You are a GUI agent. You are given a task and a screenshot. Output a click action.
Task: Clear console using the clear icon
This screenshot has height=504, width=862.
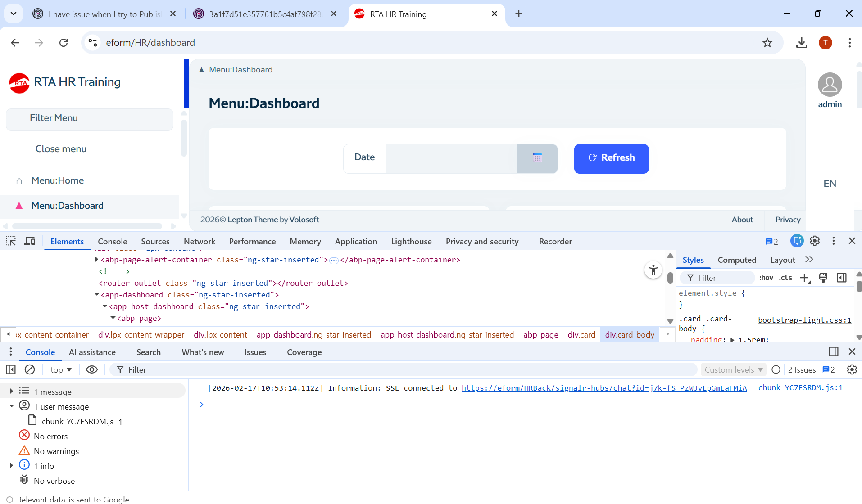[x=30, y=369]
